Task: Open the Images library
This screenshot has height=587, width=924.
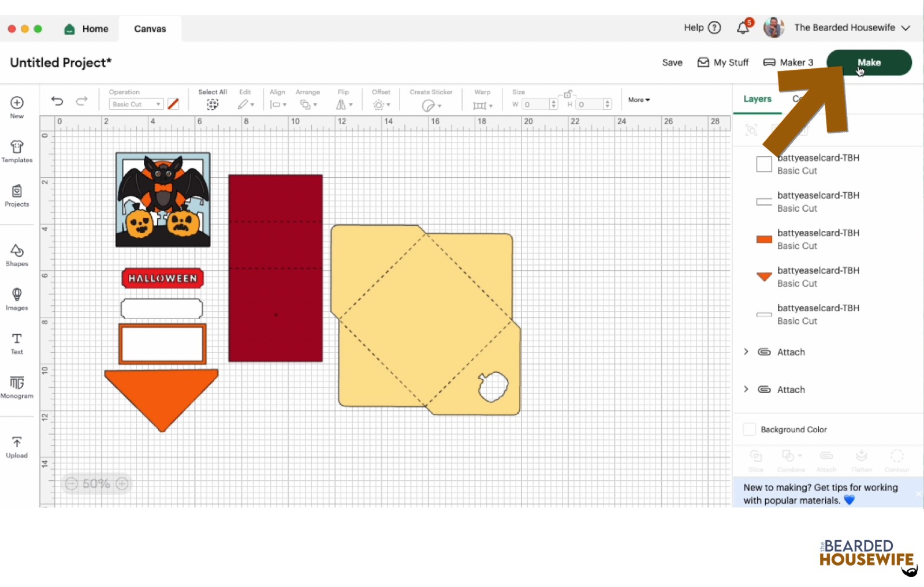Action: click(17, 299)
